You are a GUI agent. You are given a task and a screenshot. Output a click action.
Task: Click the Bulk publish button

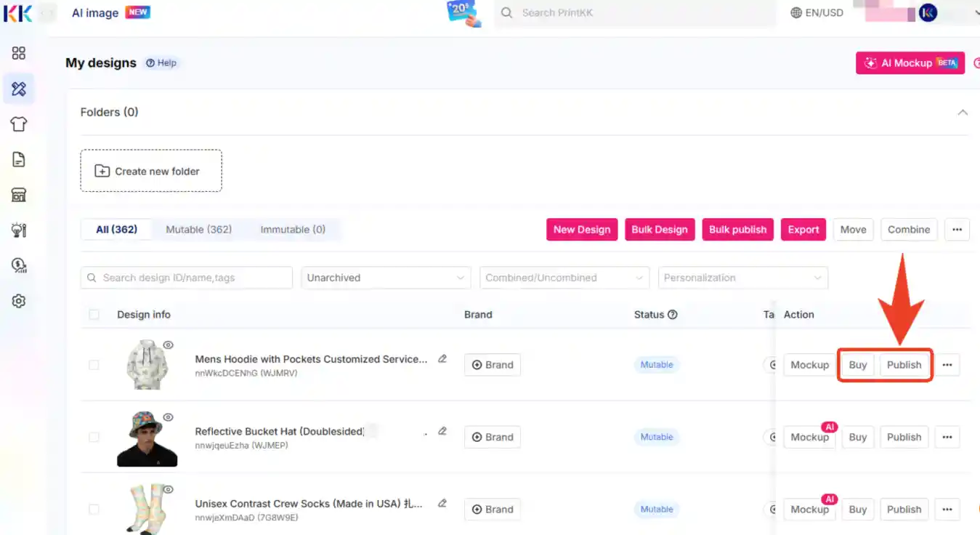[738, 230]
